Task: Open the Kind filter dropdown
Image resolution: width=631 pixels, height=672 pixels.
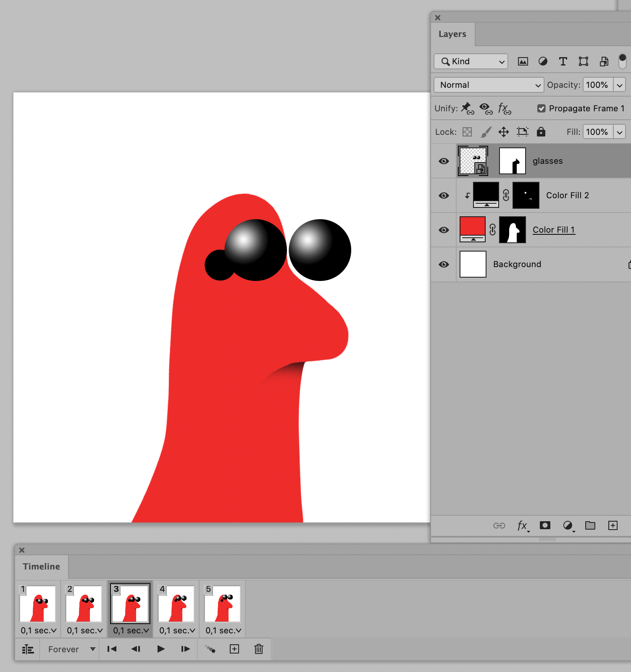Action: point(471,61)
